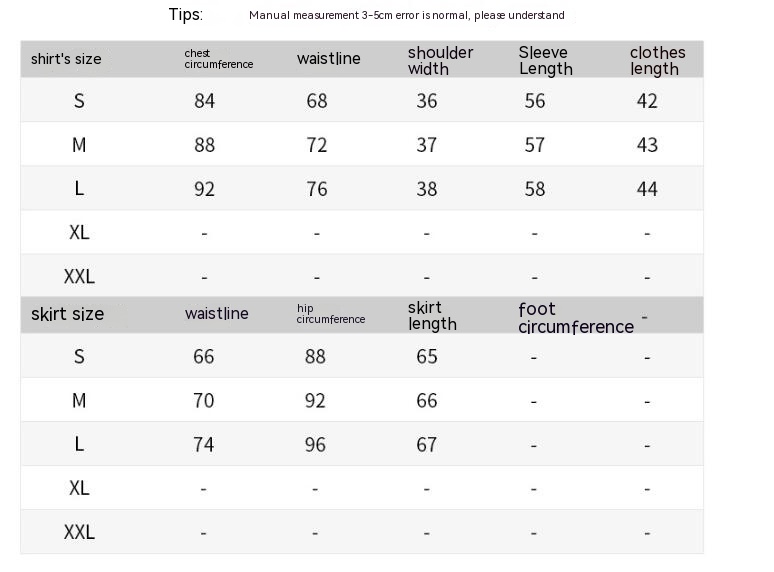
Task: Select the "foot circumference" column header
Action: (575, 317)
